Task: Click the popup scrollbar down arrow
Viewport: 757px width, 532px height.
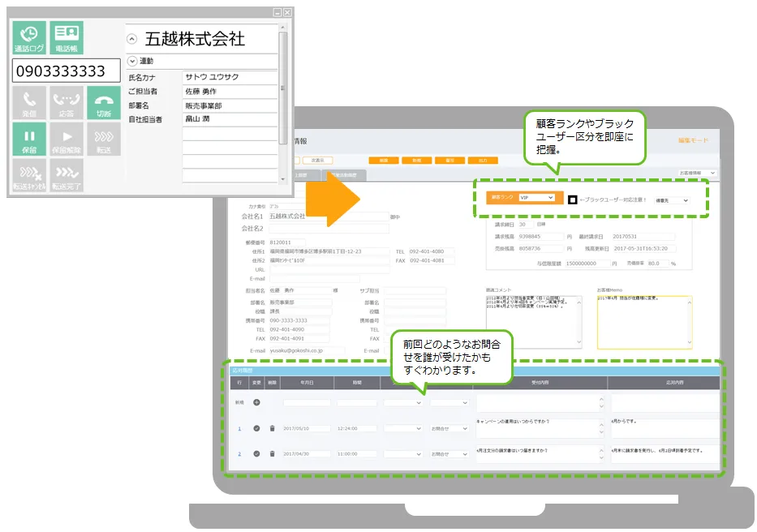Action: pyautogui.click(x=283, y=179)
